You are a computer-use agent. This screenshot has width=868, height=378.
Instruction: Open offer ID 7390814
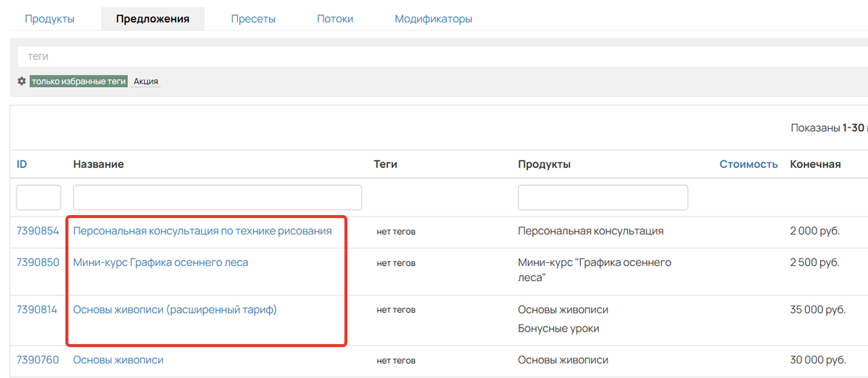pos(37,309)
